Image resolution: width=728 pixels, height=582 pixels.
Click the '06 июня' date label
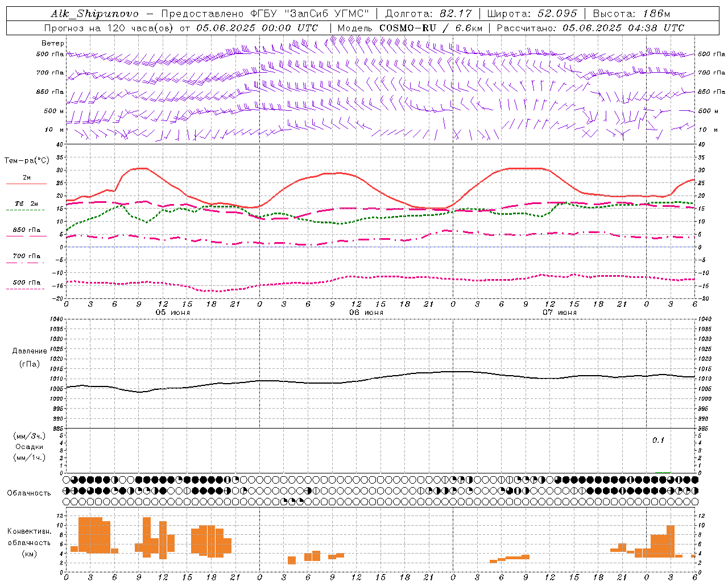pos(366,313)
